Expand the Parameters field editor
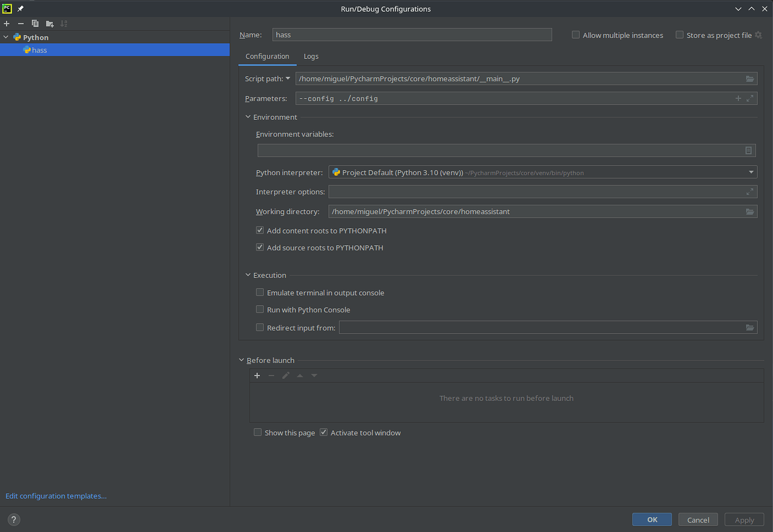The image size is (773, 532). (750, 98)
